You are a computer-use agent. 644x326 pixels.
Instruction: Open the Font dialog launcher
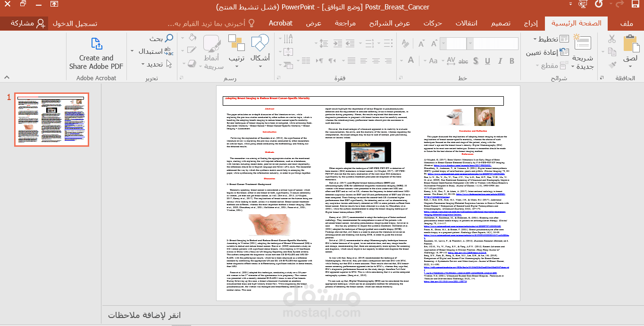[x=401, y=78]
